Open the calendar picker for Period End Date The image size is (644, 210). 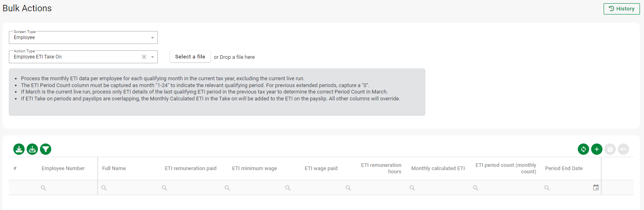596,187
